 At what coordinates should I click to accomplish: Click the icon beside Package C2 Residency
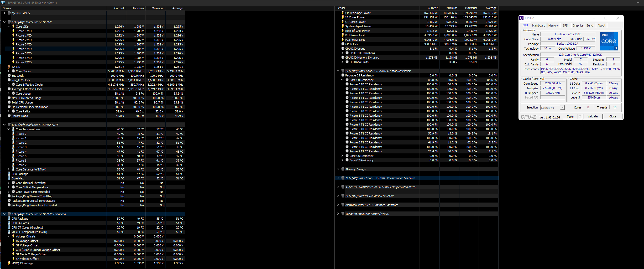tap(343, 75)
